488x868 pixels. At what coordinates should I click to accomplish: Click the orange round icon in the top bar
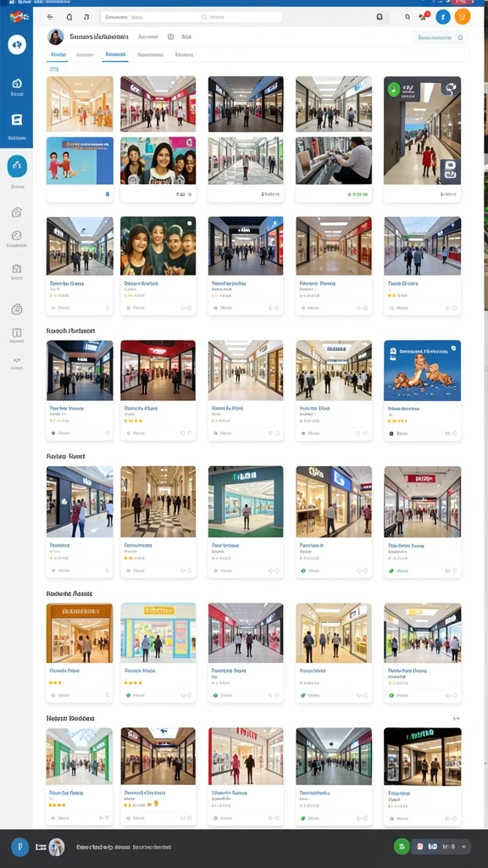[x=462, y=17]
